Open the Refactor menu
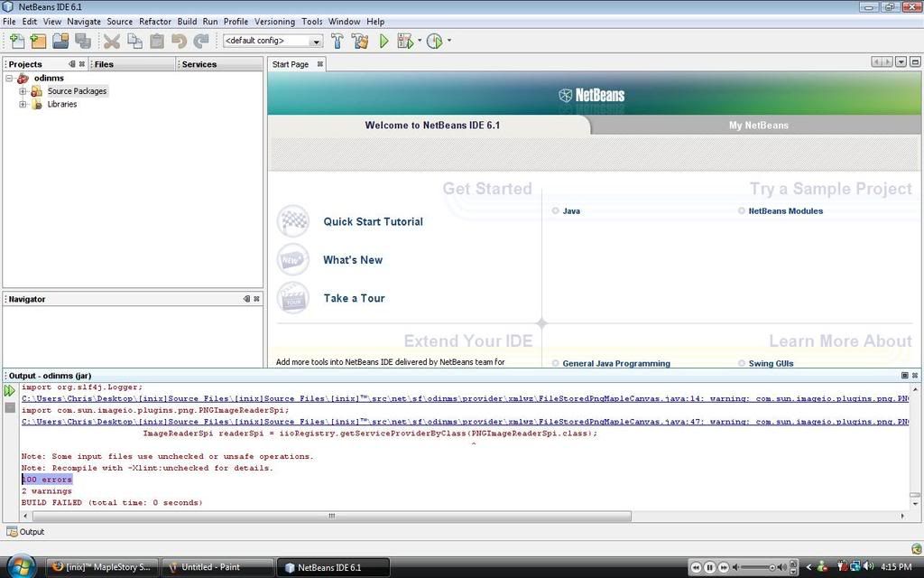Screen dimensions: 924x578 point(154,21)
